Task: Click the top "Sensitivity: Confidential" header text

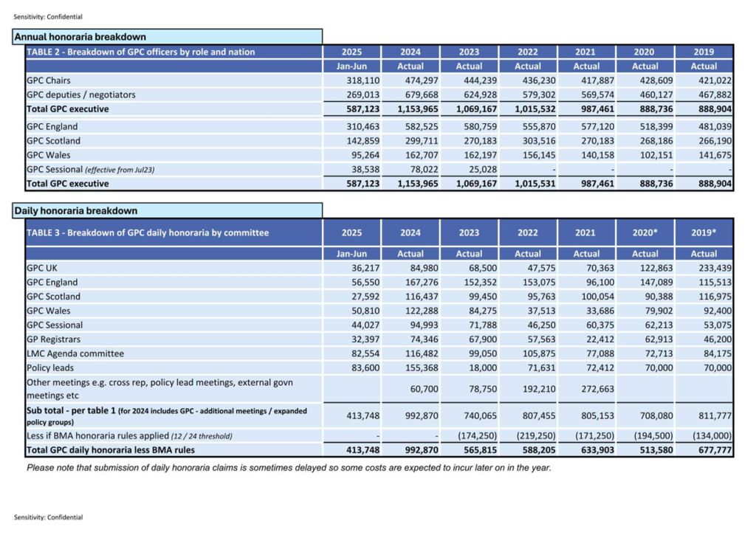Action: [x=48, y=17]
